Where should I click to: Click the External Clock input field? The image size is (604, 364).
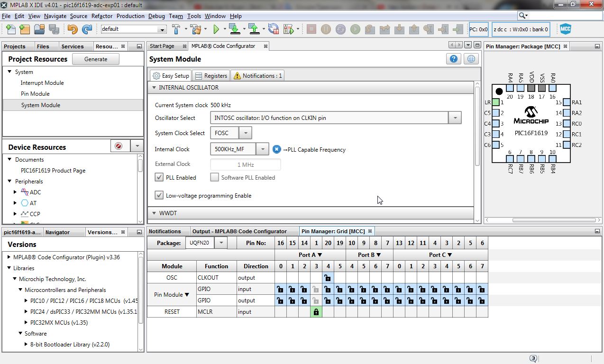[x=246, y=164]
